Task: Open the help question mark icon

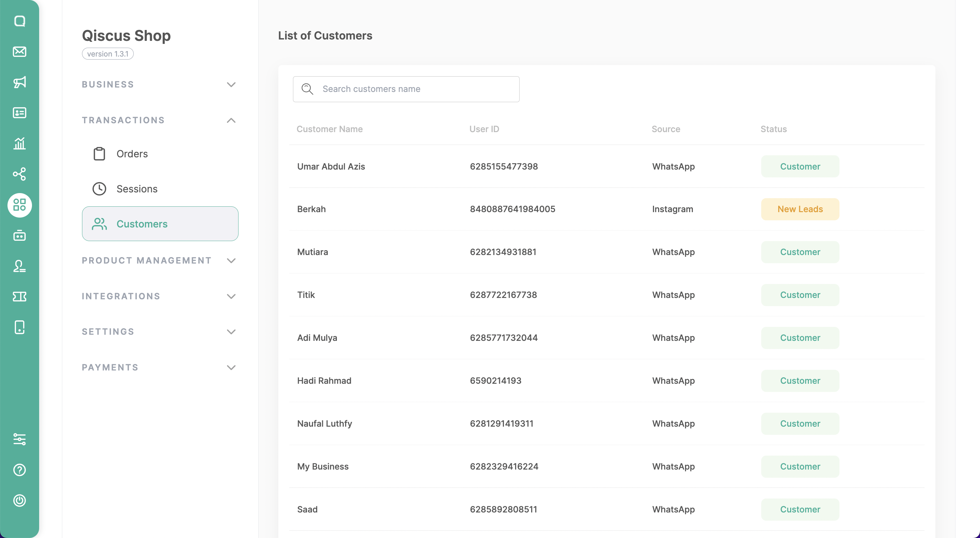Action: point(19,470)
